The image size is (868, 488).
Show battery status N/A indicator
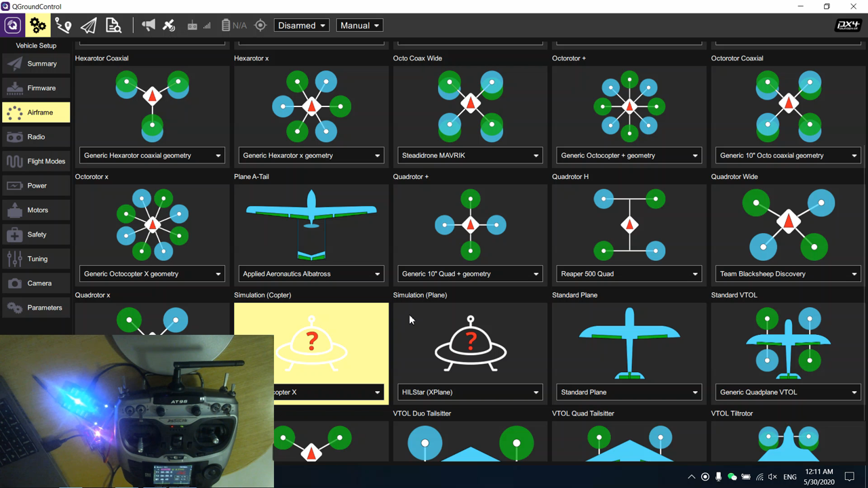(234, 26)
